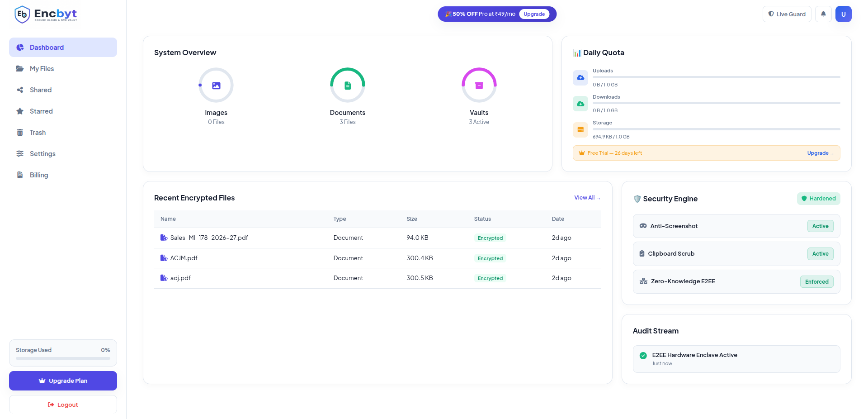Screen dimensions: 868x419
Task: Go to My Files
Action: tap(63, 69)
